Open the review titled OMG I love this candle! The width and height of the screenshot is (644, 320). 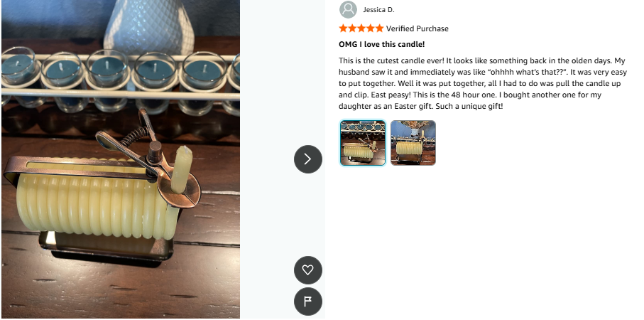[381, 44]
